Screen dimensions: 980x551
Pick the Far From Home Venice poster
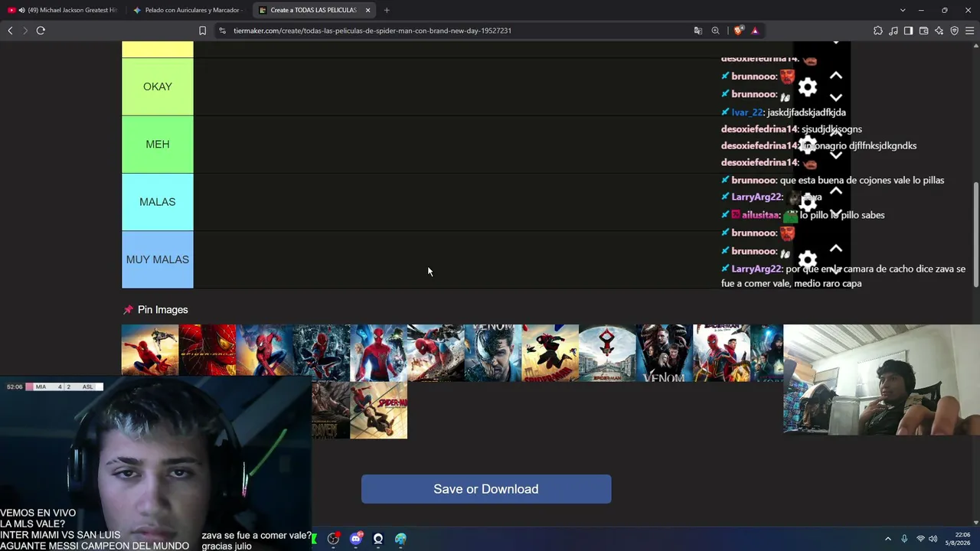coord(607,353)
